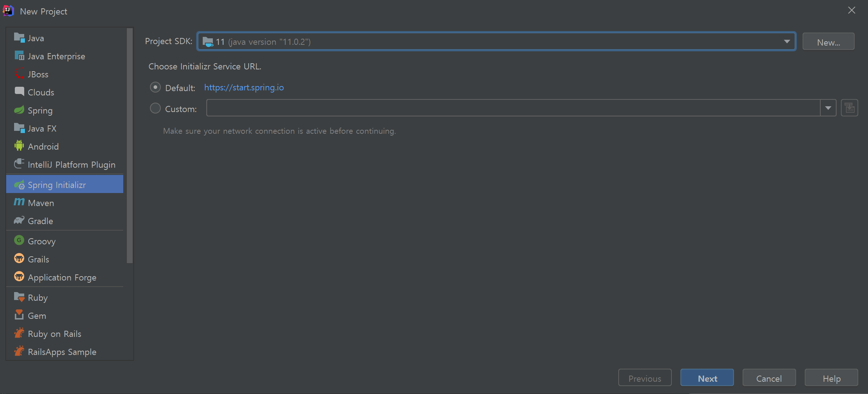Click the Ruby on Rails icon
868x394 pixels.
point(19,333)
